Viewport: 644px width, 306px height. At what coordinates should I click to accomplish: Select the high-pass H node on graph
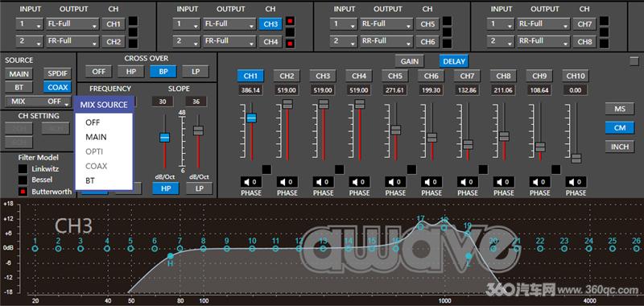pos(171,256)
